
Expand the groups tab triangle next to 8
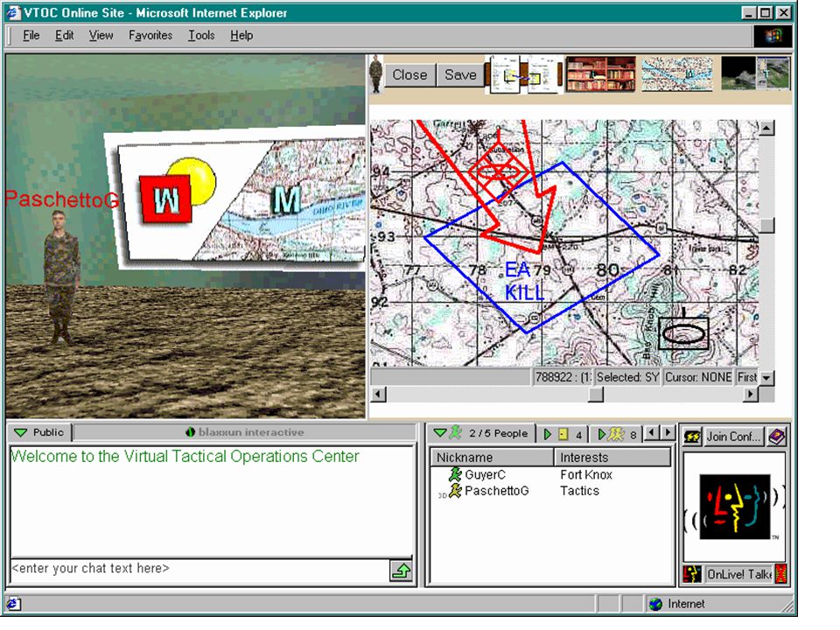coord(602,434)
